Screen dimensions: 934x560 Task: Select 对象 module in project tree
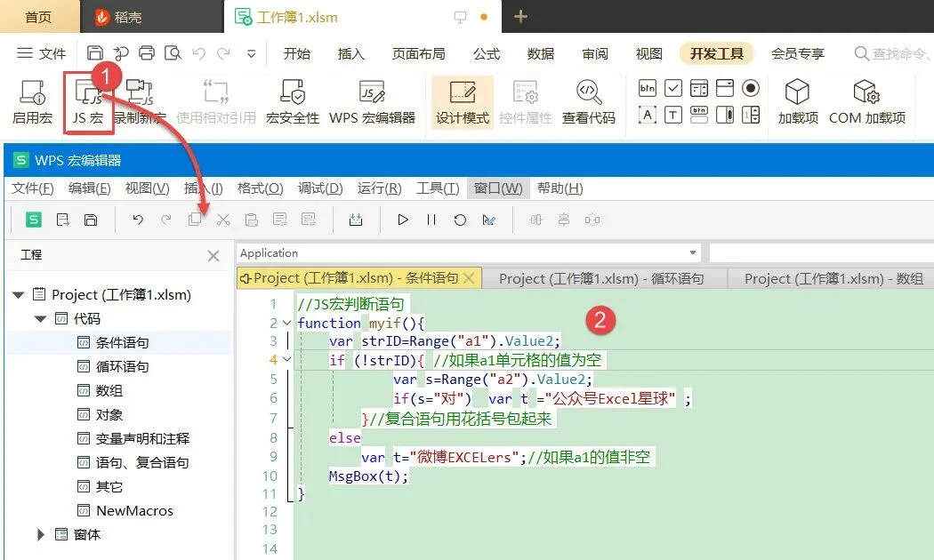(109, 415)
